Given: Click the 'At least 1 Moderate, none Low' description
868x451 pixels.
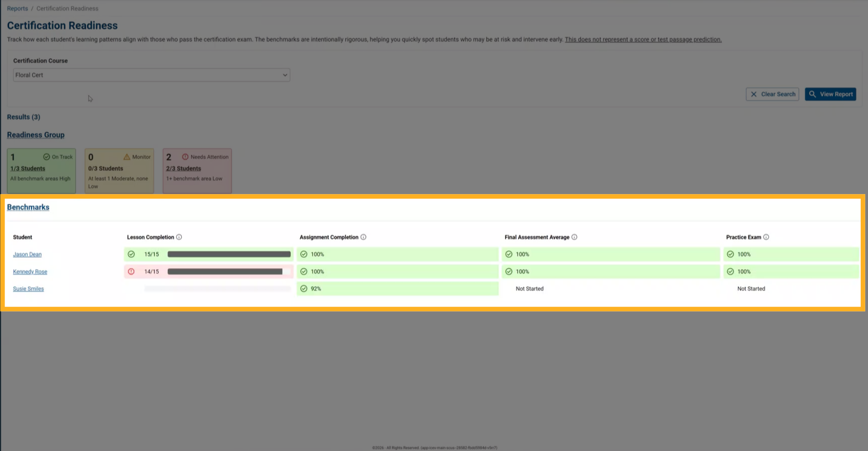Looking at the screenshot, I should pyautogui.click(x=118, y=182).
